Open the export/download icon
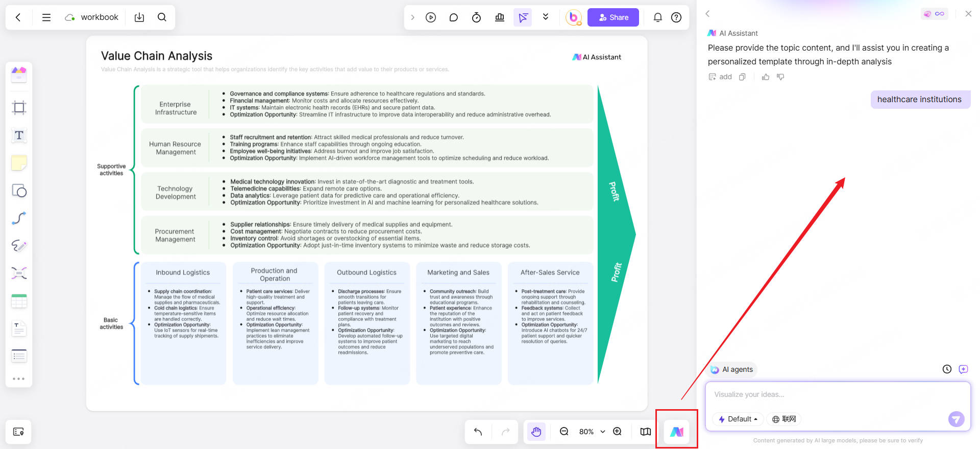The height and width of the screenshot is (449, 980). [139, 17]
